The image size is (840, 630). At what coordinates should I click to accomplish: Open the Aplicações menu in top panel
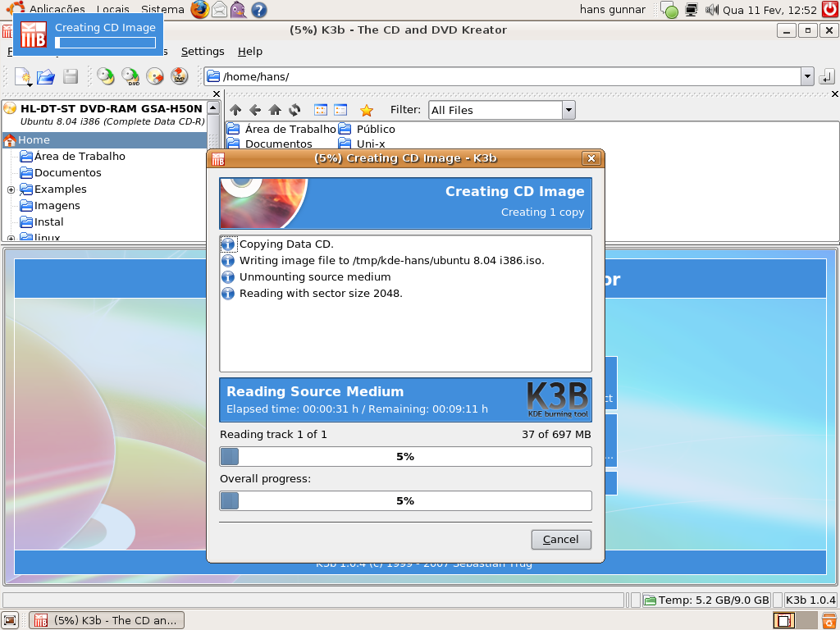coord(57,9)
